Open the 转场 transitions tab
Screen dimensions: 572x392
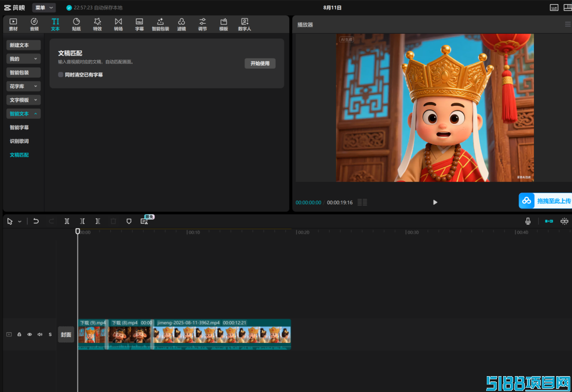118,24
